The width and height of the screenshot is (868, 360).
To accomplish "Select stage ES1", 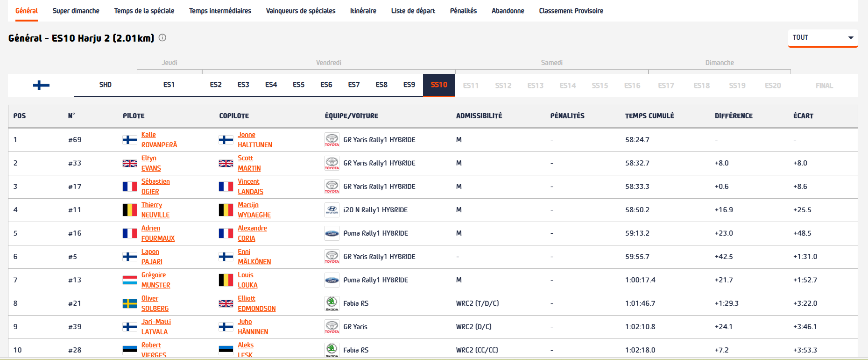I will (169, 85).
